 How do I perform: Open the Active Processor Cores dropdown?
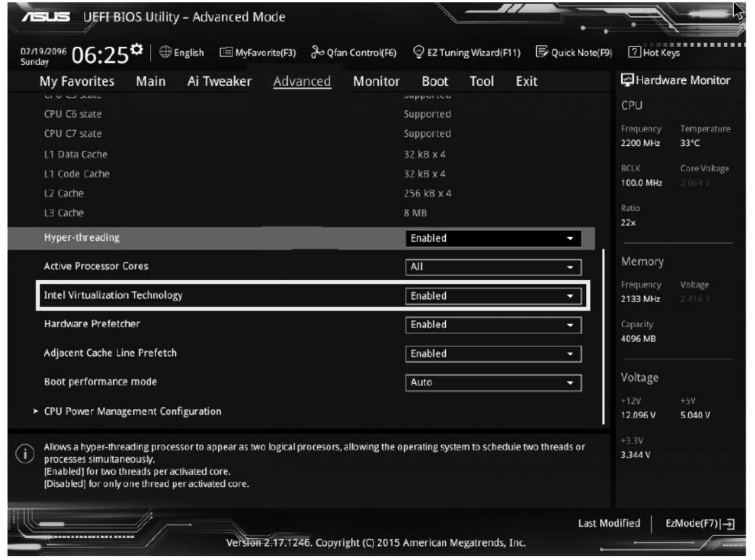click(x=493, y=267)
